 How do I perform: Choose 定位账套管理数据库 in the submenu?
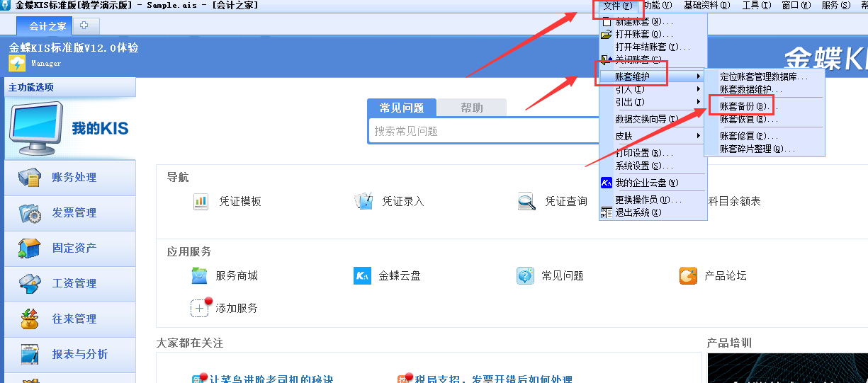coord(765,76)
